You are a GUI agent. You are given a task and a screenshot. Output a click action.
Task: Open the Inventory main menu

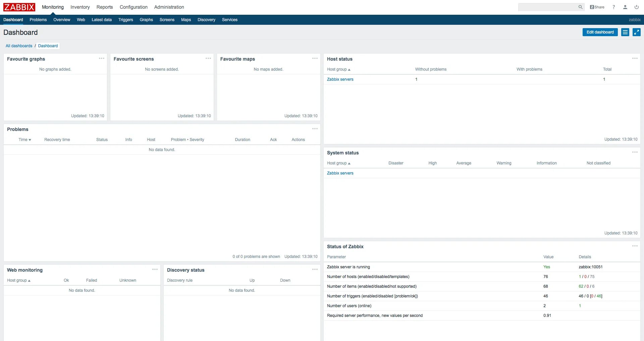(80, 7)
